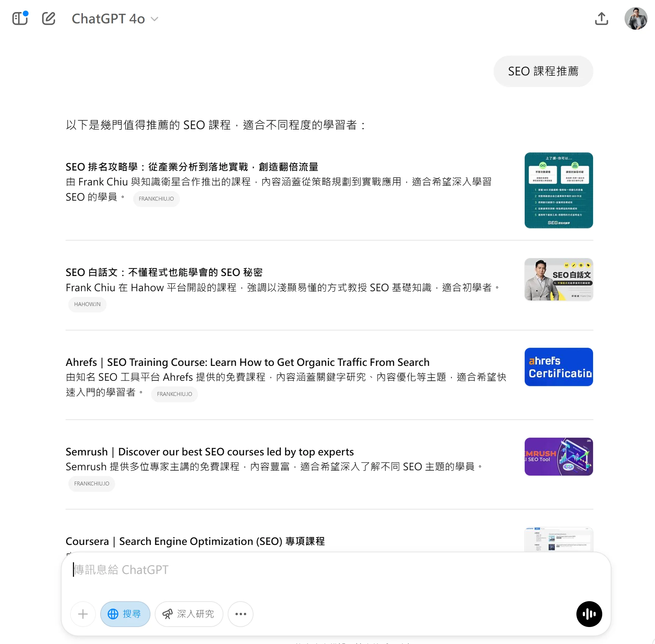The width and height of the screenshot is (655, 644).
Task: Click the Coursera SEO 專項課程 title
Action: (x=195, y=541)
